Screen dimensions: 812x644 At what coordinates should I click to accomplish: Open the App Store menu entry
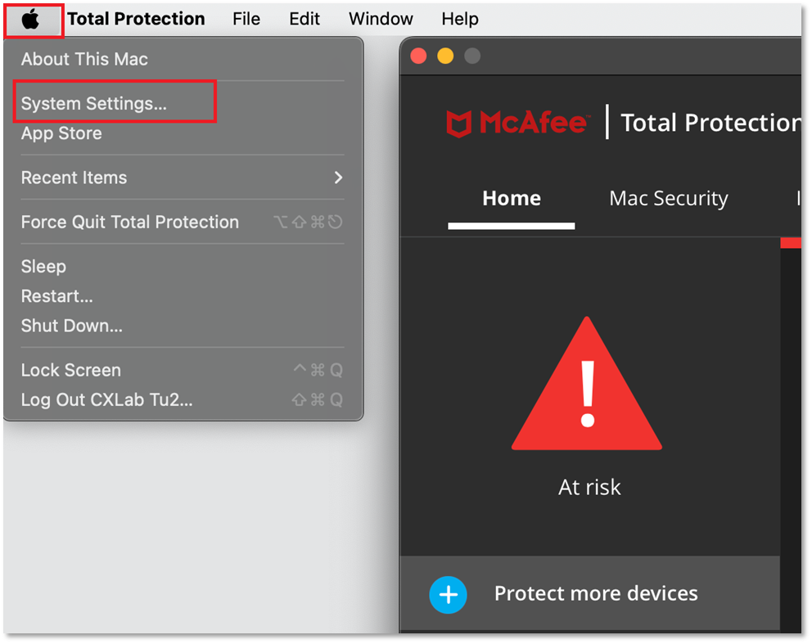coord(61,133)
